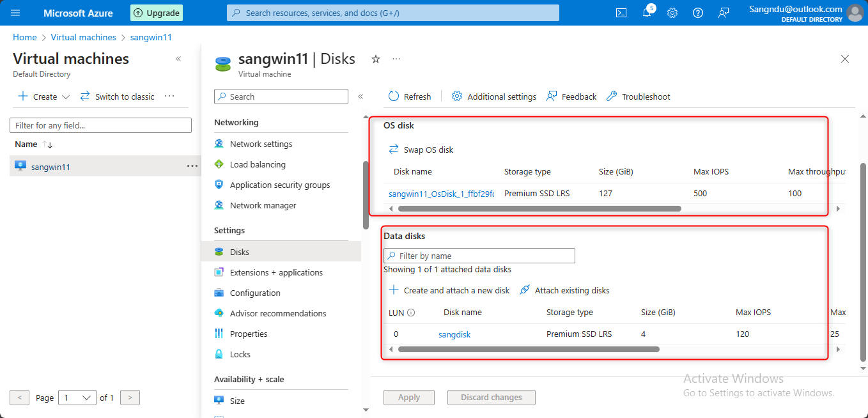The width and height of the screenshot is (868, 418).
Task: Collapse the Virtual machines list pane
Action: (x=178, y=59)
